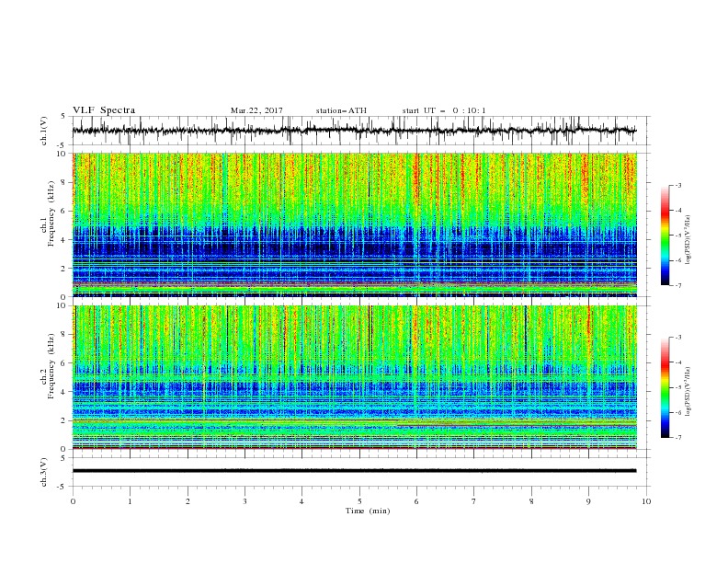Select the date text "Mar.22, 2017"
The height and width of the screenshot is (563, 728).
click(x=256, y=110)
